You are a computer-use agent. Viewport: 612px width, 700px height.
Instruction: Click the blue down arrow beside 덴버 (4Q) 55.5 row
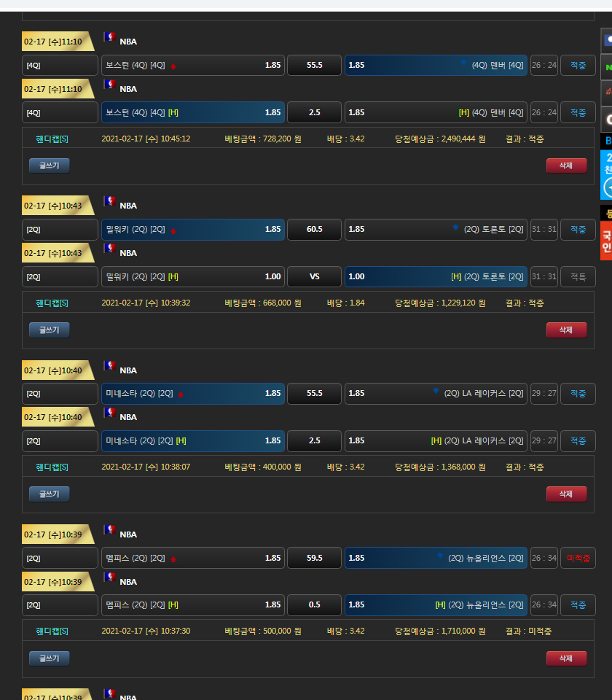tap(463, 63)
